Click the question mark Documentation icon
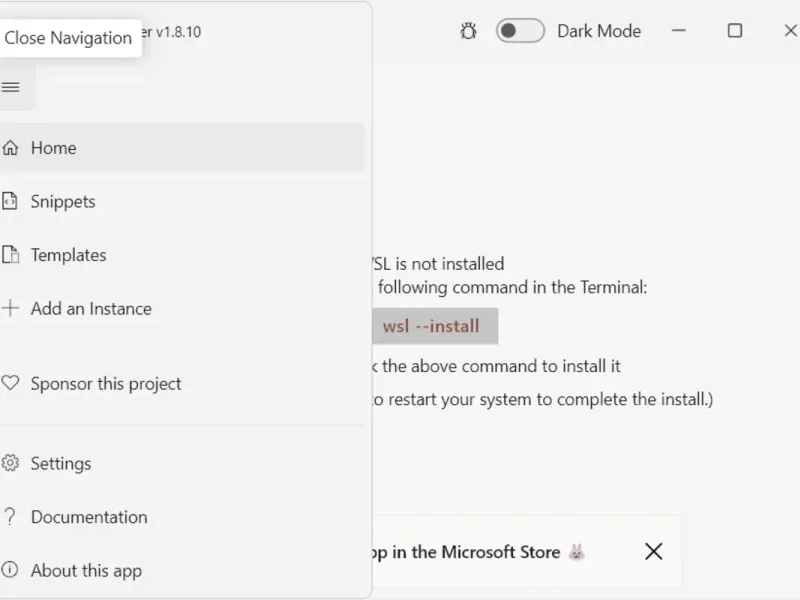This screenshot has height=600, width=800. point(11,517)
